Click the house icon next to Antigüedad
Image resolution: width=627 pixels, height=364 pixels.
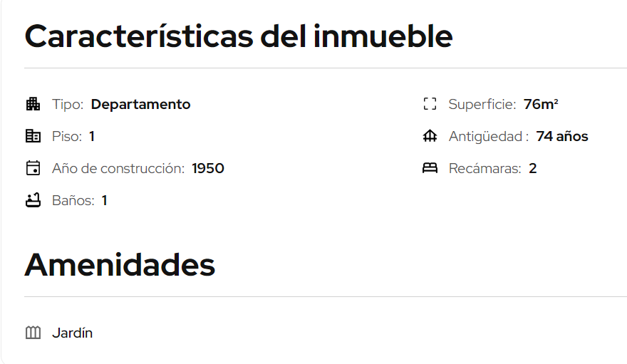(x=430, y=136)
